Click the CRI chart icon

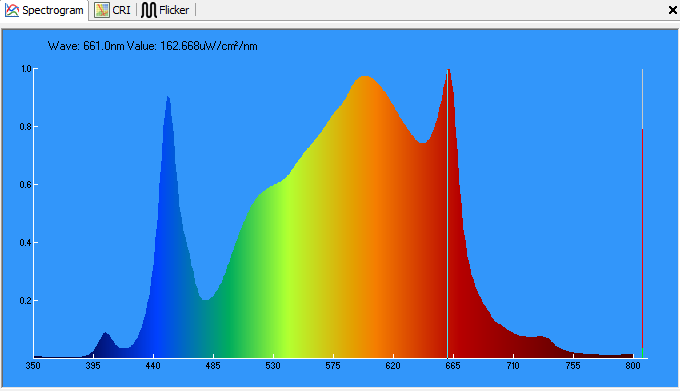click(102, 10)
